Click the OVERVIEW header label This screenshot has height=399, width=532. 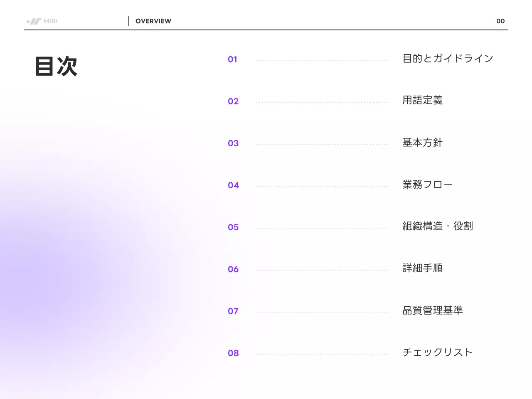tap(153, 21)
